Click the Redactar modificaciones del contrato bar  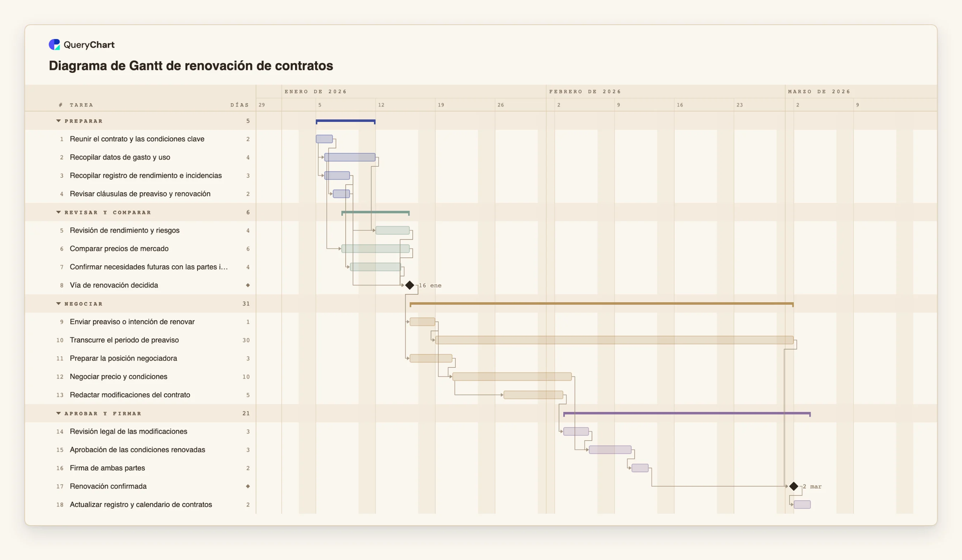click(533, 395)
